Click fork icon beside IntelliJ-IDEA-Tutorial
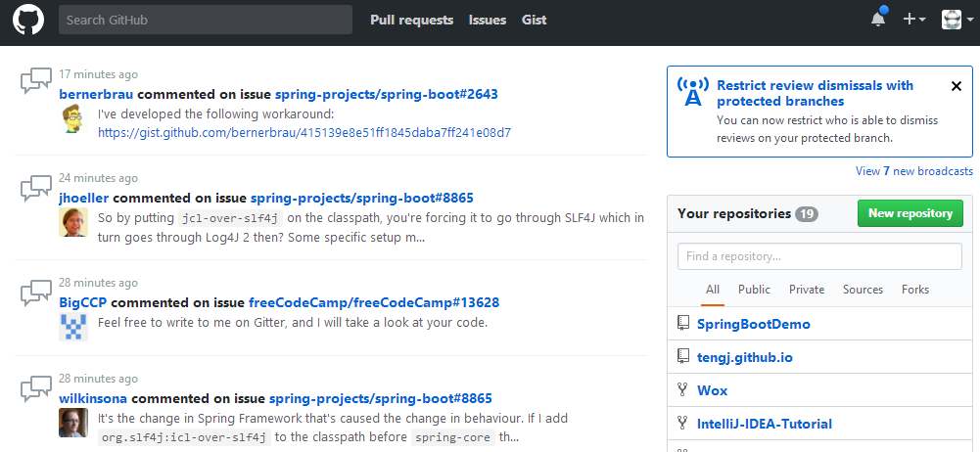This screenshot has height=452, width=980. tap(682, 424)
